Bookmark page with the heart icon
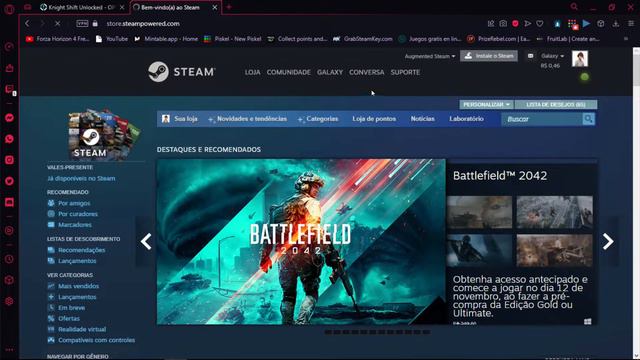Viewport: 640px width, 360px height. pos(540,24)
